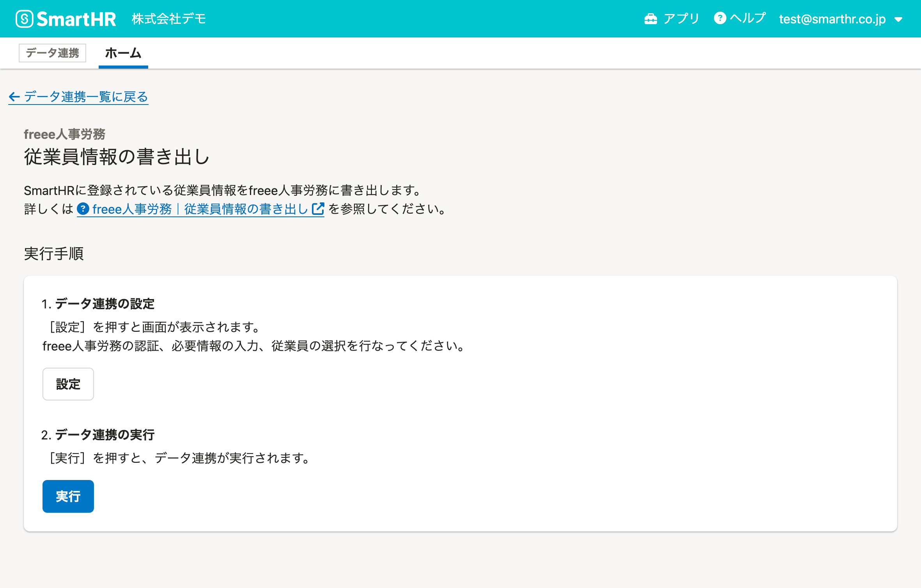The image size is (921, 588).
Task: Click the 1. データ連携の設定 step title
Action: pyautogui.click(x=98, y=304)
